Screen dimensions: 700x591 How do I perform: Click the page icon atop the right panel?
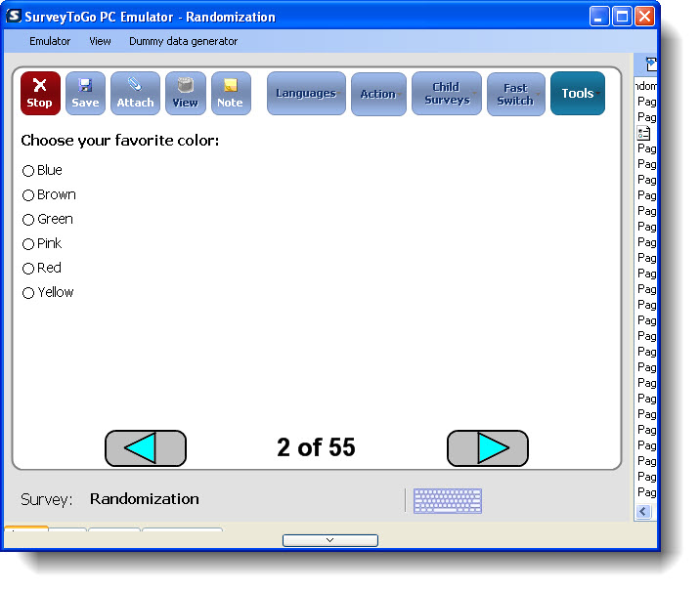(x=651, y=64)
